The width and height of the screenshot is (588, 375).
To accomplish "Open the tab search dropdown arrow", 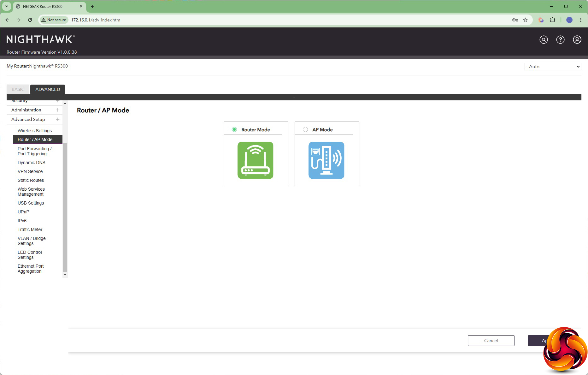I will pos(7,6).
